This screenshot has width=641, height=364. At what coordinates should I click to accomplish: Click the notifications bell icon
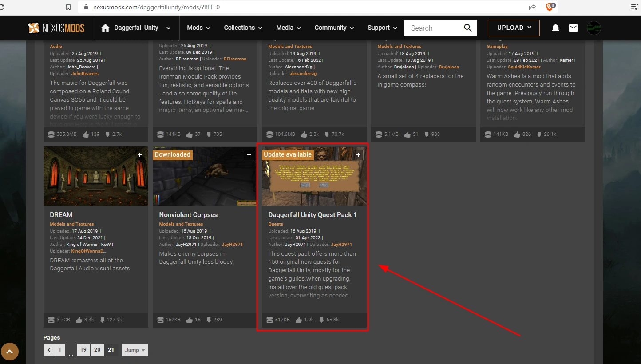555,28
